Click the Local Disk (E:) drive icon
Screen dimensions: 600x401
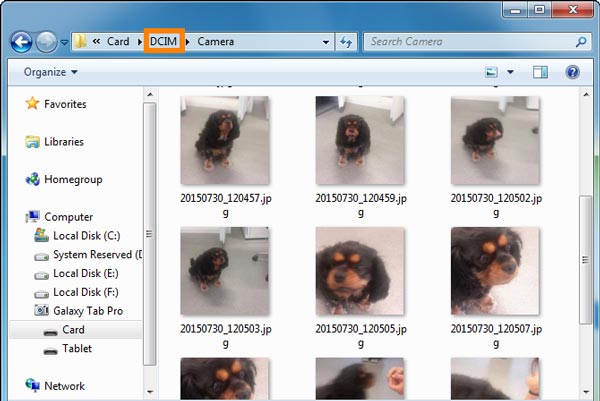coord(41,275)
